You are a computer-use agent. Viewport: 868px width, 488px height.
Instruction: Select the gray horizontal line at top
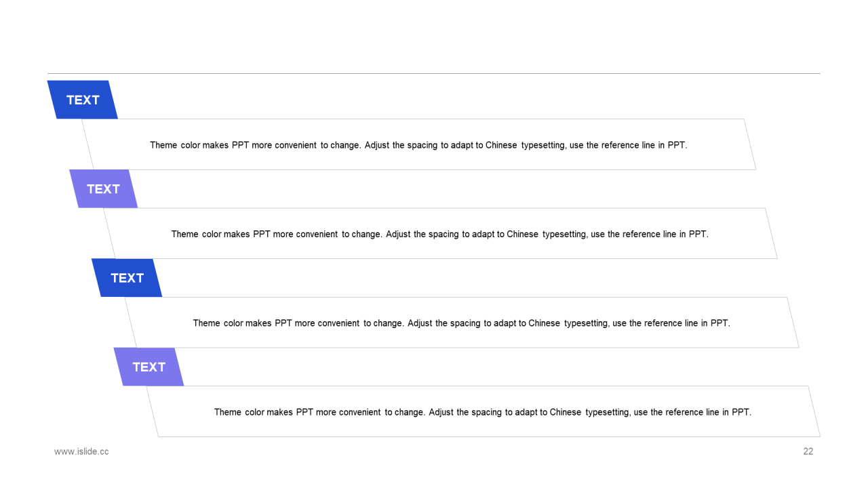coord(434,73)
